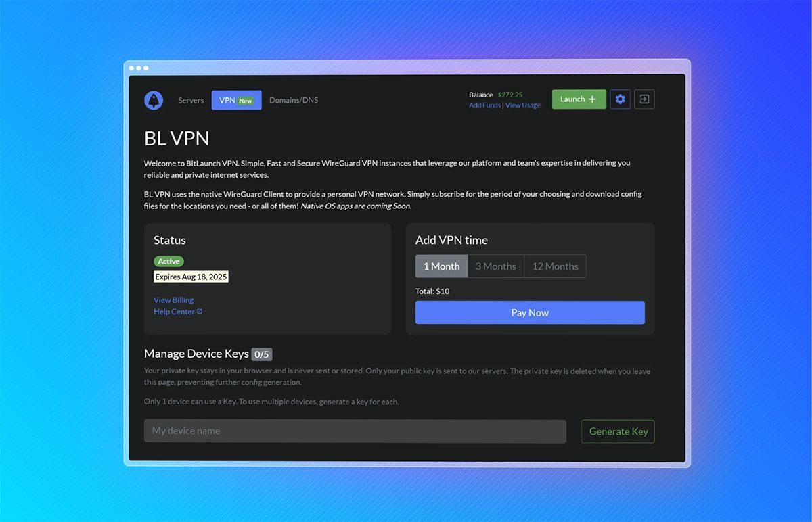
Task: Click the BitLaunch rocket logo
Action: pyautogui.click(x=154, y=100)
